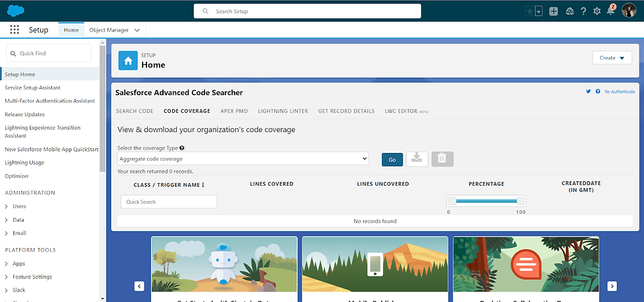644x302 pixels.
Task: Open the Real-time Collaboration carousel card image
Action: coord(526,265)
